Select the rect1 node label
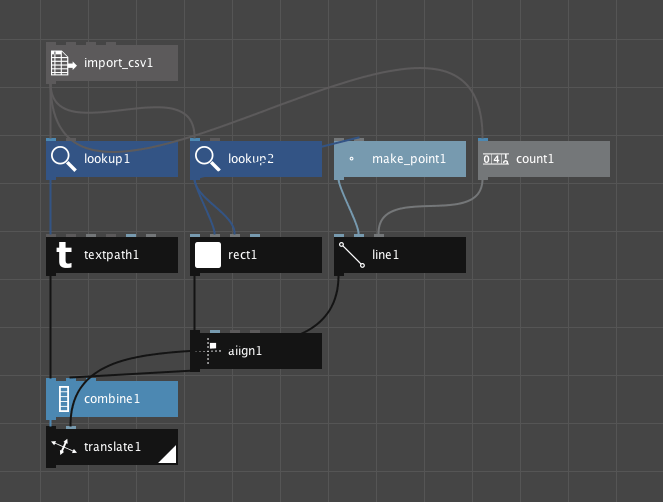Viewport: 663px width, 502px height. 242,255
